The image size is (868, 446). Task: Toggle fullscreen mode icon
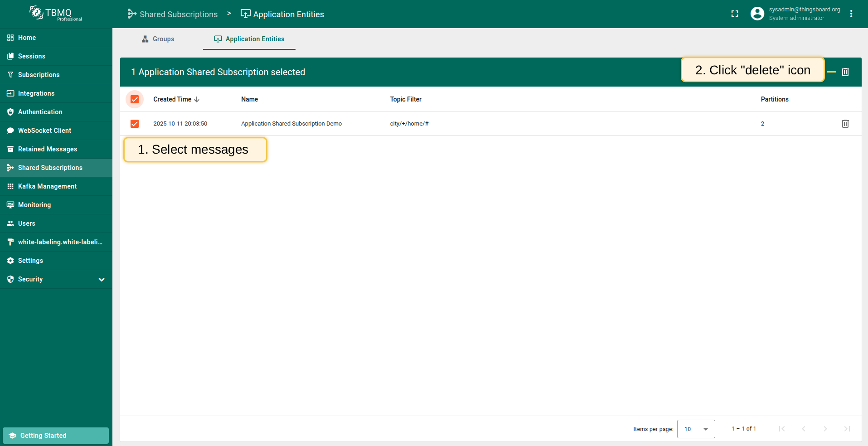click(x=735, y=14)
